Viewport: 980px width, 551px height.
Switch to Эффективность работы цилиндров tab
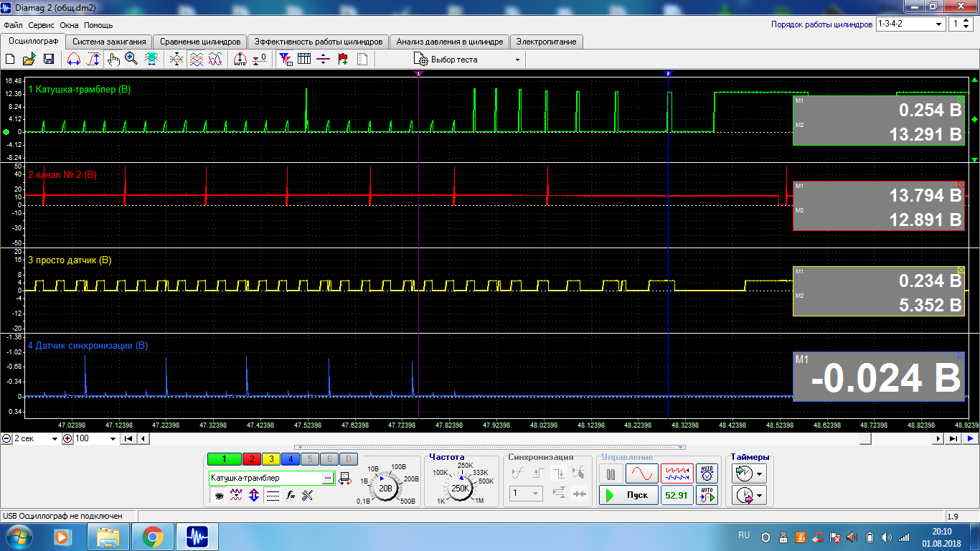[x=319, y=42]
